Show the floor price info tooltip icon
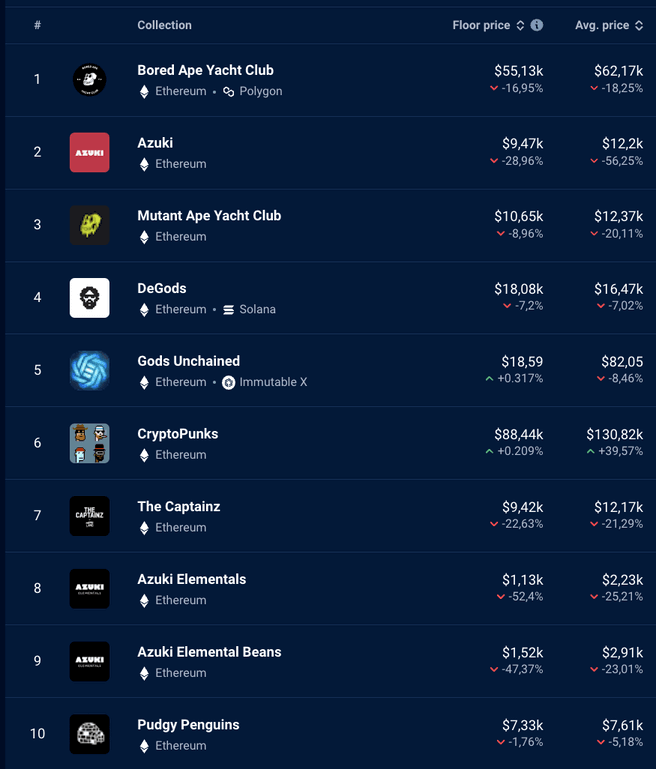The image size is (656, 769). point(537,25)
